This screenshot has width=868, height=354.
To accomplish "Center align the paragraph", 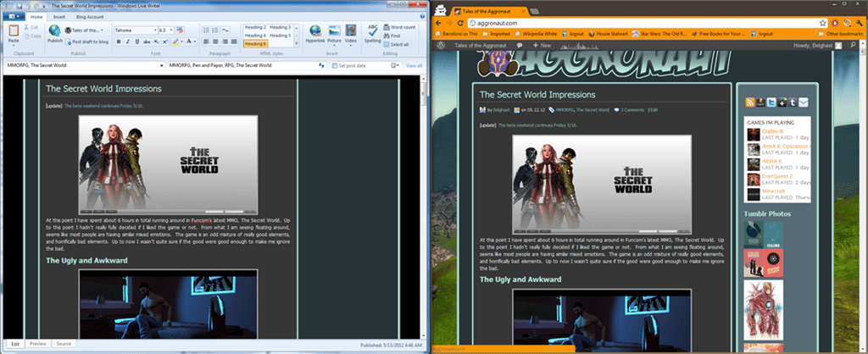I will click(215, 41).
